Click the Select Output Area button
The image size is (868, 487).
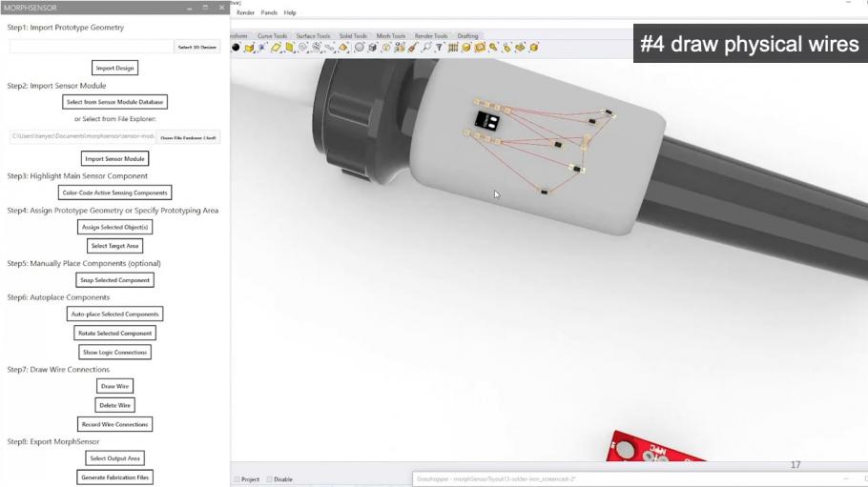[114, 458]
